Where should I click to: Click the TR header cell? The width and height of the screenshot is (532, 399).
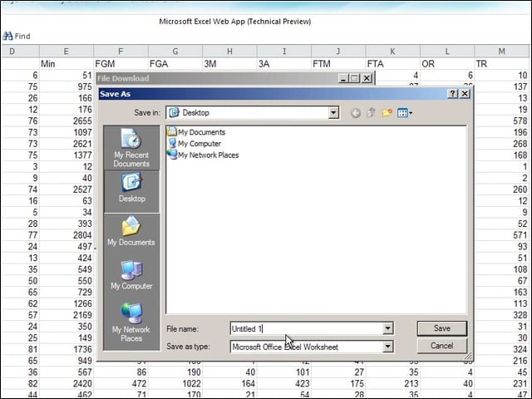tap(502, 64)
